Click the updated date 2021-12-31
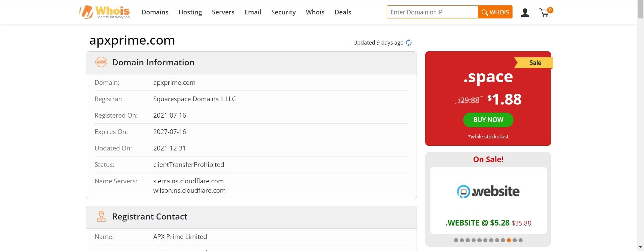The image size is (644, 251). 169,148
